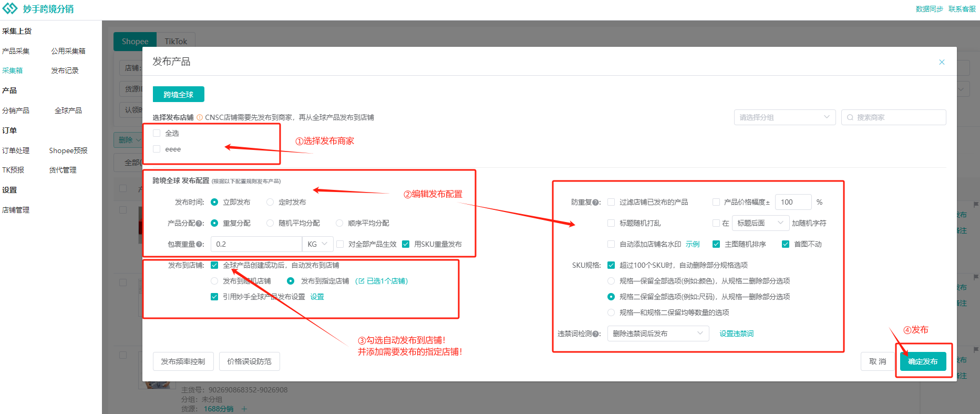
Task: Close the 发布产品 dialog with the X icon
Action: pyautogui.click(x=942, y=62)
